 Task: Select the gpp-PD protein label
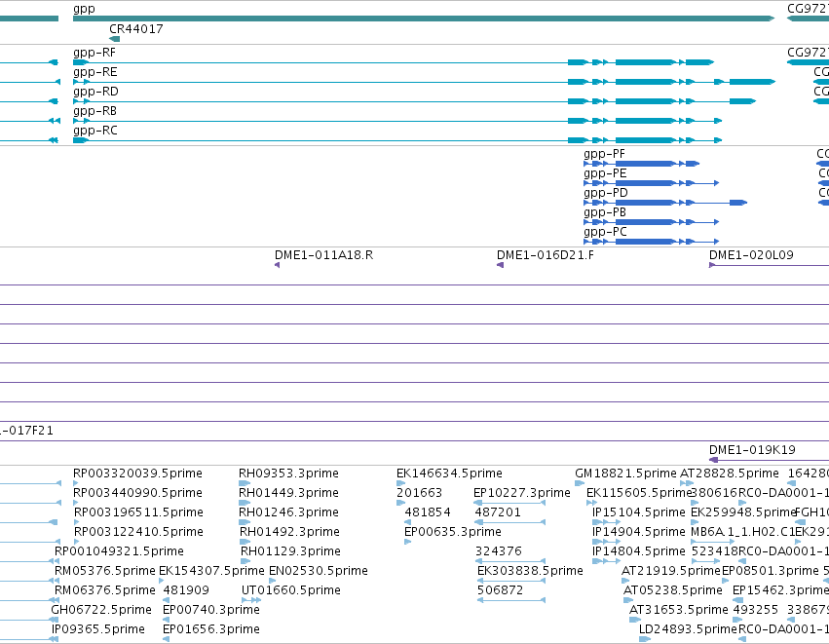pos(606,193)
